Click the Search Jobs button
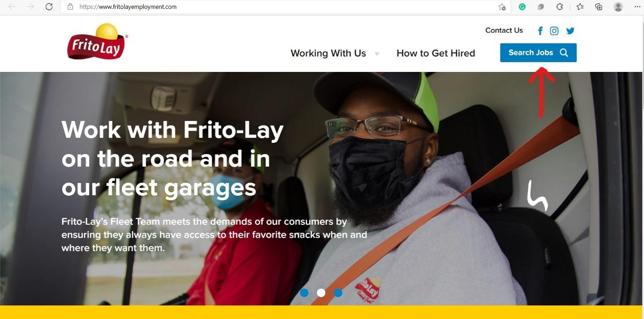Screen dimensions: 644x319 pyautogui.click(x=538, y=53)
